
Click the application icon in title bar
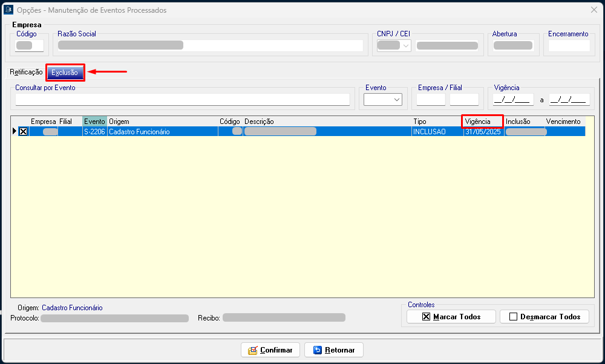8,10
